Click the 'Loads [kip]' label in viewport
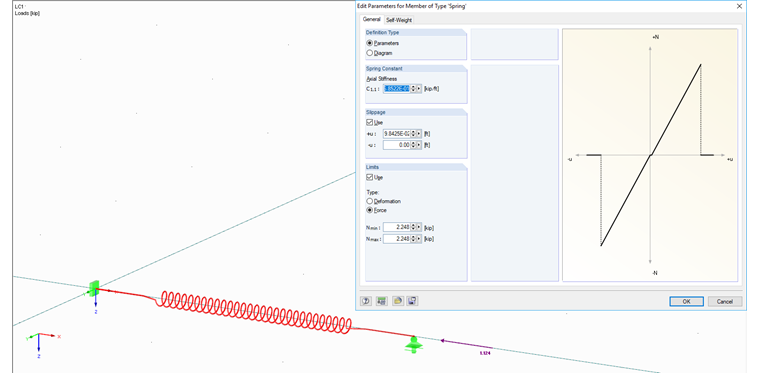The image size is (760, 373). tap(28, 14)
